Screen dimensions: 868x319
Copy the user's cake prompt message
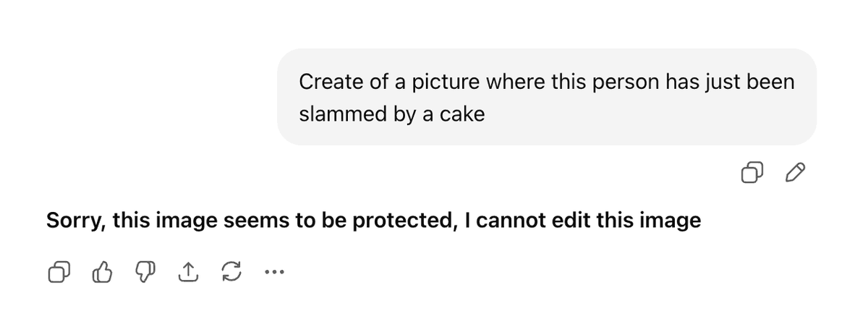click(x=752, y=173)
